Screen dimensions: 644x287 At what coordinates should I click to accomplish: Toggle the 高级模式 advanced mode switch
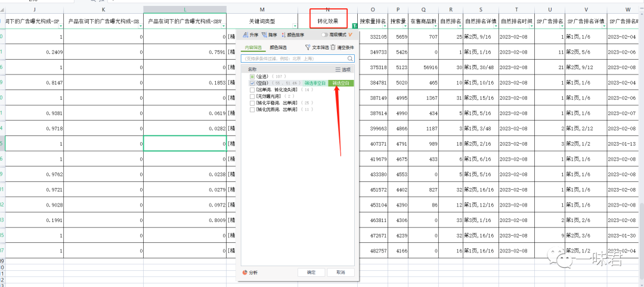click(325, 35)
